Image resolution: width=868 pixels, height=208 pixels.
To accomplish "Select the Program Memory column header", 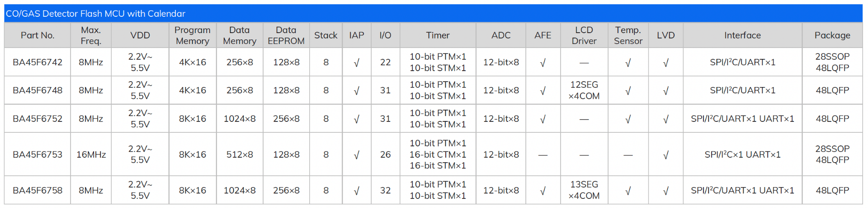I will (x=193, y=35).
